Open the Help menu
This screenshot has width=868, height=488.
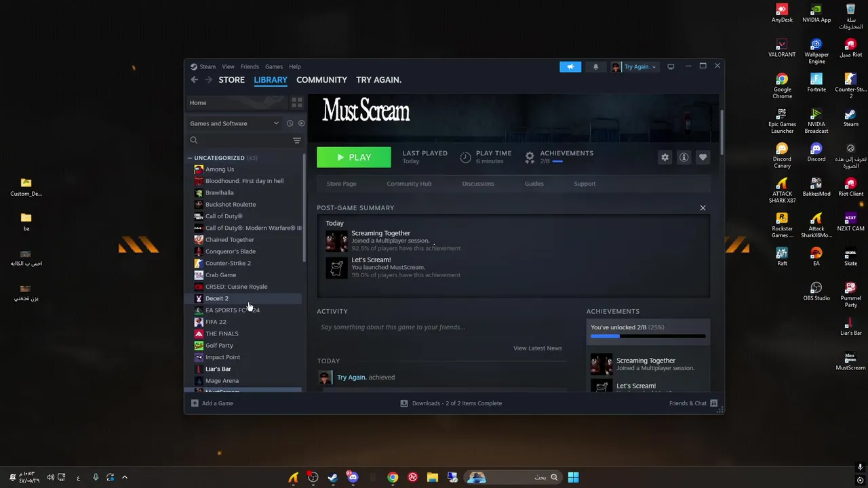point(295,66)
